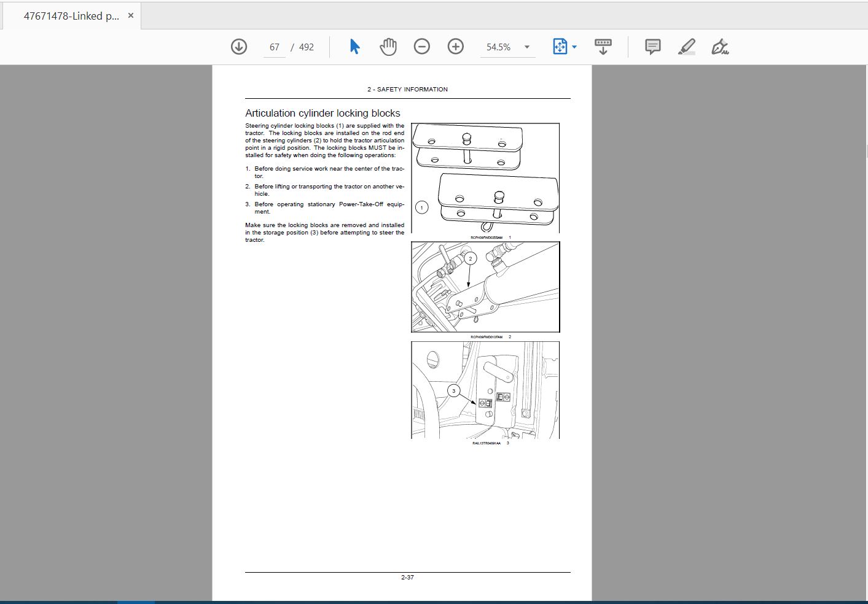Add a sticky note comment

653,47
